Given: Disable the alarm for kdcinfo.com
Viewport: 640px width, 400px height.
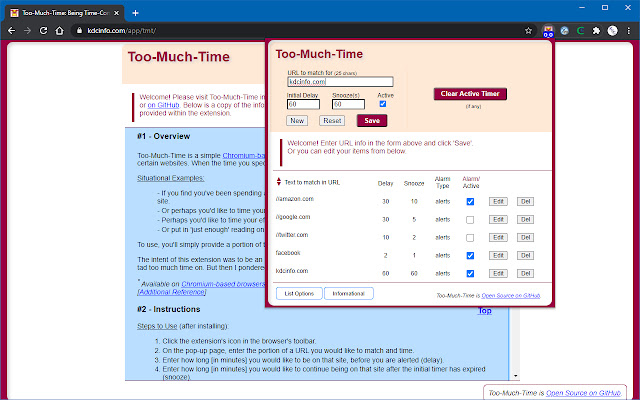Looking at the screenshot, I should [470, 273].
